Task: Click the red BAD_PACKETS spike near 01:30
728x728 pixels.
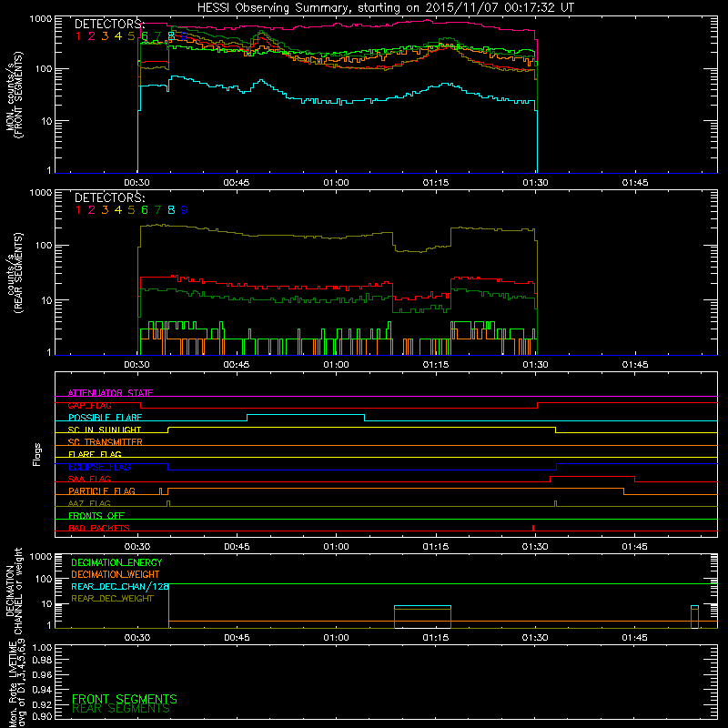Action: pyautogui.click(x=533, y=529)
